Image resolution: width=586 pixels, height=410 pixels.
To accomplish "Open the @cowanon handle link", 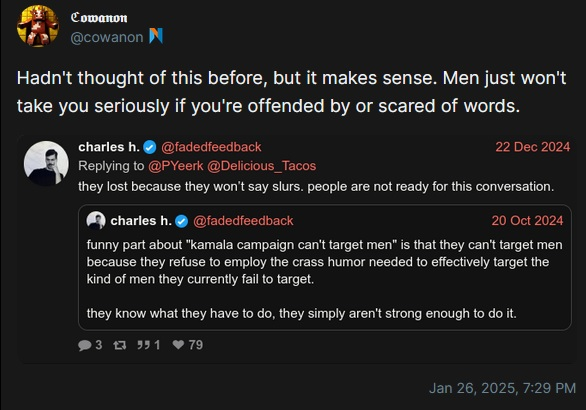I will [107, 37].
